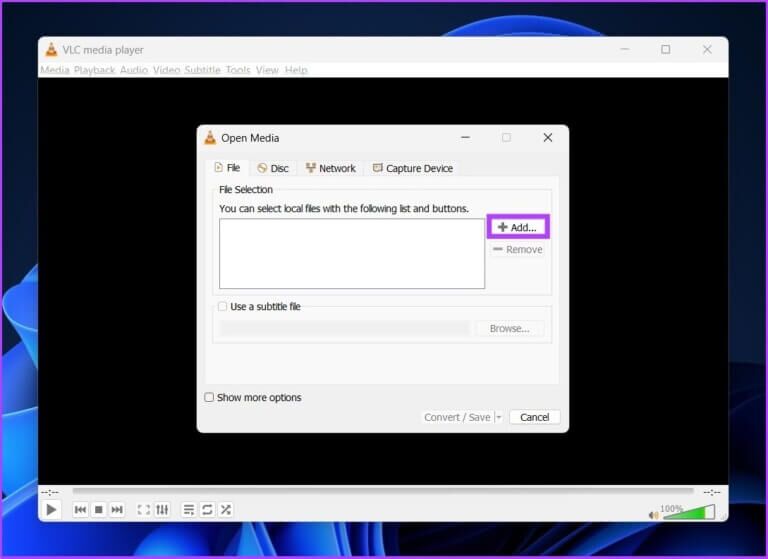
Task: Toggle random shuffle playback
Action: (226, 510)
